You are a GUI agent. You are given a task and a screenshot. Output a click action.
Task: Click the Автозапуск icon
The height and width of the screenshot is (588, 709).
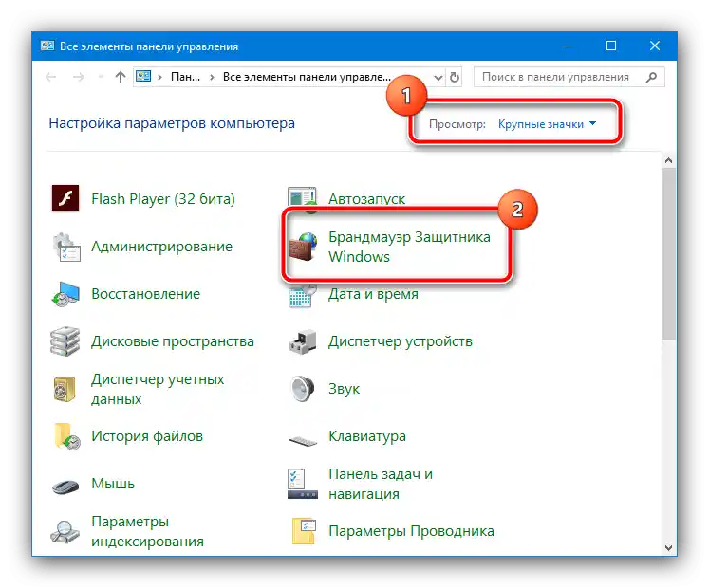point(302,199)
